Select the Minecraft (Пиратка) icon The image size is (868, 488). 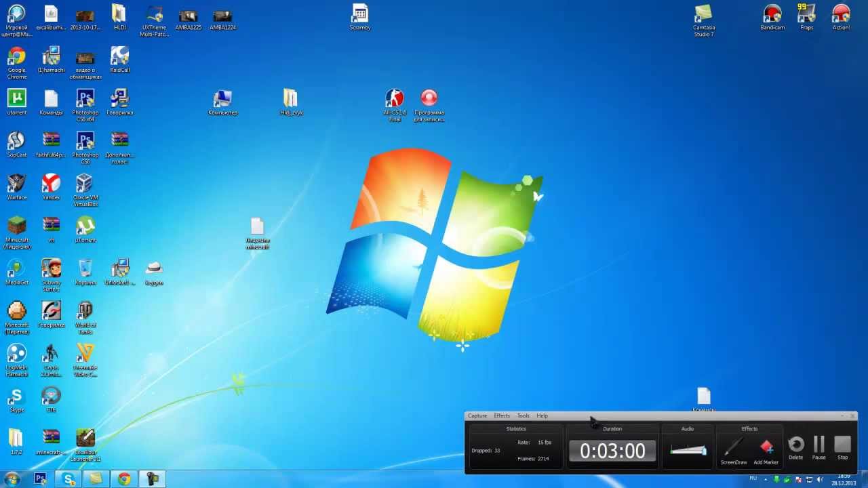(16, 318)
